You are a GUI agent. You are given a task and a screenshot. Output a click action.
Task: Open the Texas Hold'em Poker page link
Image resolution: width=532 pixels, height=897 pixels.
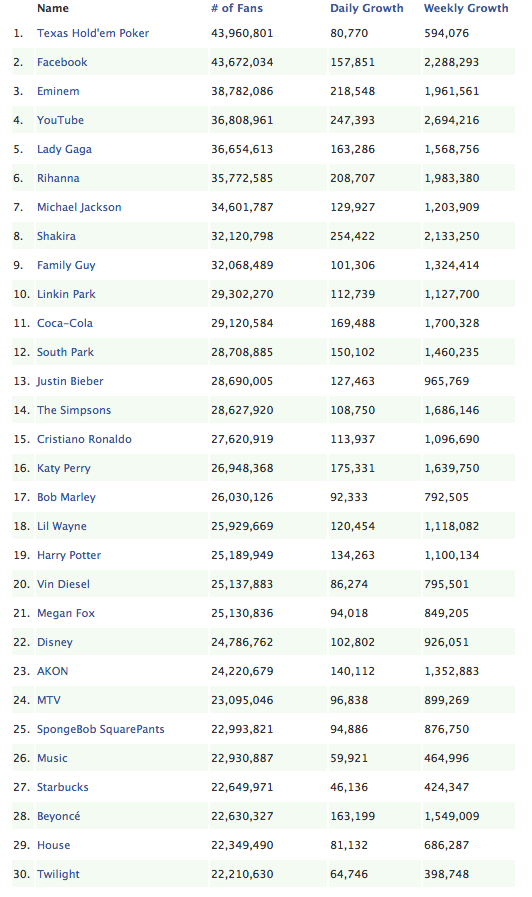[x=93, y=33]
